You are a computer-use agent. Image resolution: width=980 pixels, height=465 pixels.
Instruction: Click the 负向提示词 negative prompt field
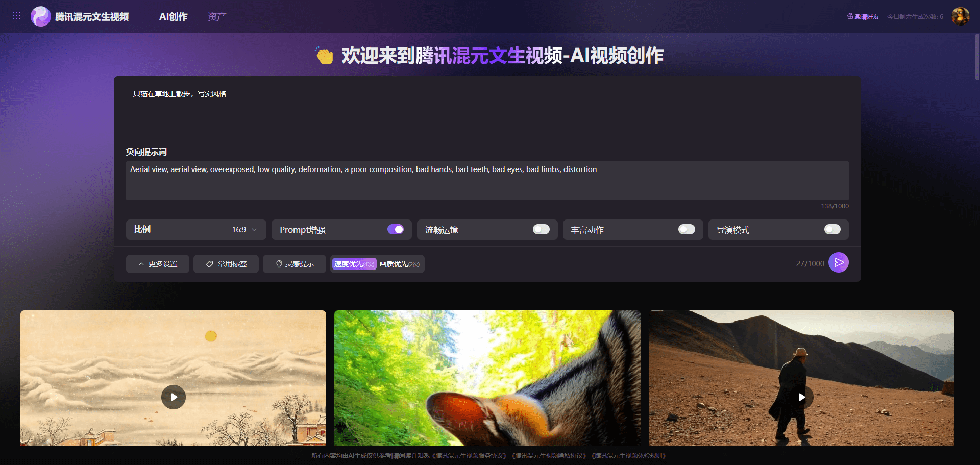[x=487, y=181]
